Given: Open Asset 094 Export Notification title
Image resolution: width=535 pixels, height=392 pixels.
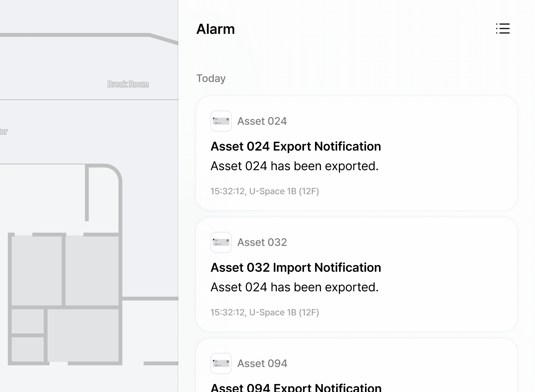Looking at the screenshot, I should (x=296, y=387).
